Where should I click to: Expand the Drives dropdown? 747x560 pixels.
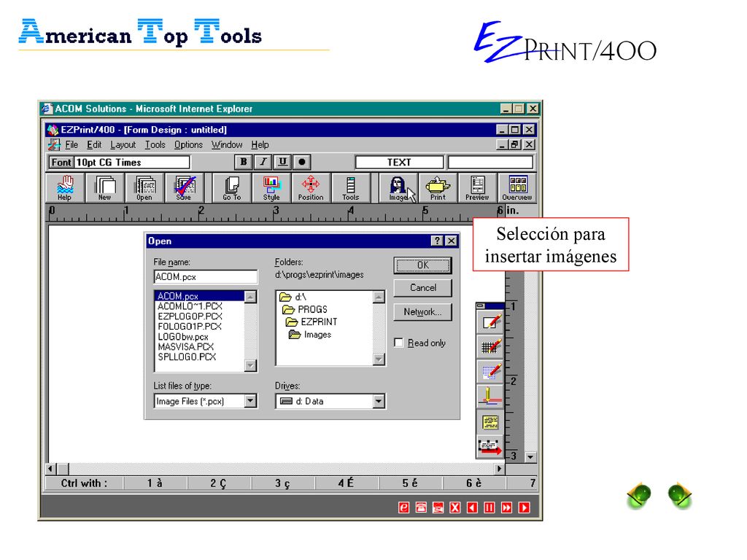(x=379, y=401)
